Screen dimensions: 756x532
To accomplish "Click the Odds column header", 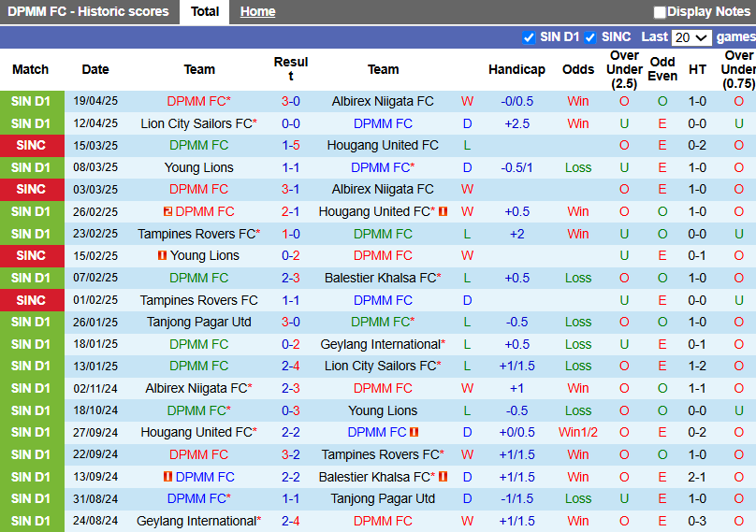I will pos(578,69).
